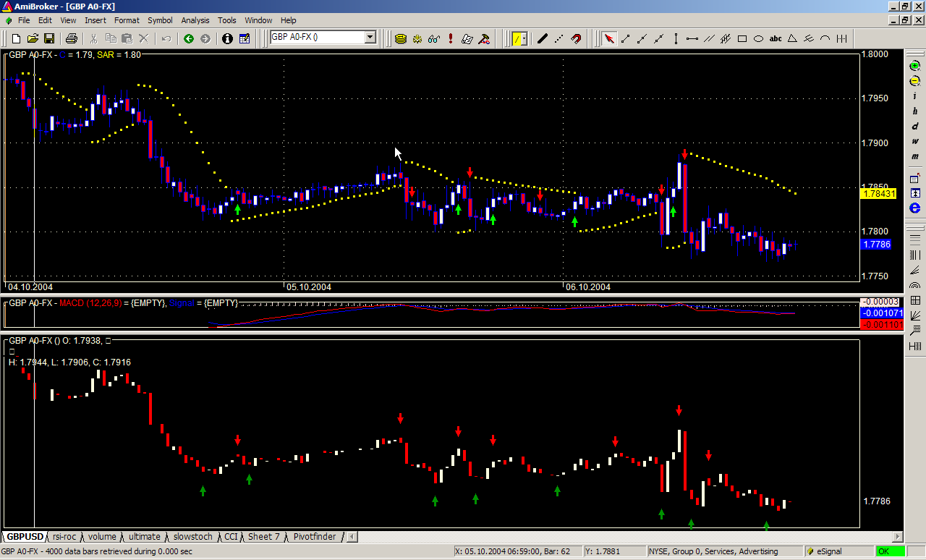Select the trend line drawing tool
The image size is (926, 560).
[x=626, y=38]
